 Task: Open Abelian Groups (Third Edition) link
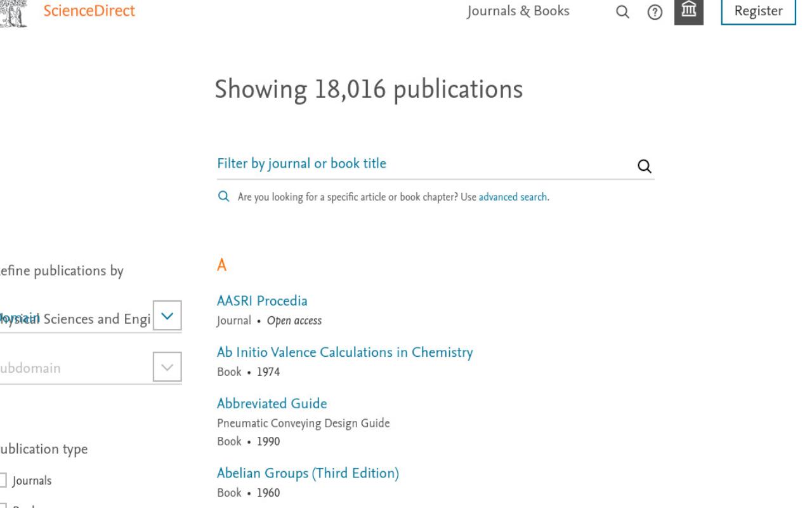308,473
